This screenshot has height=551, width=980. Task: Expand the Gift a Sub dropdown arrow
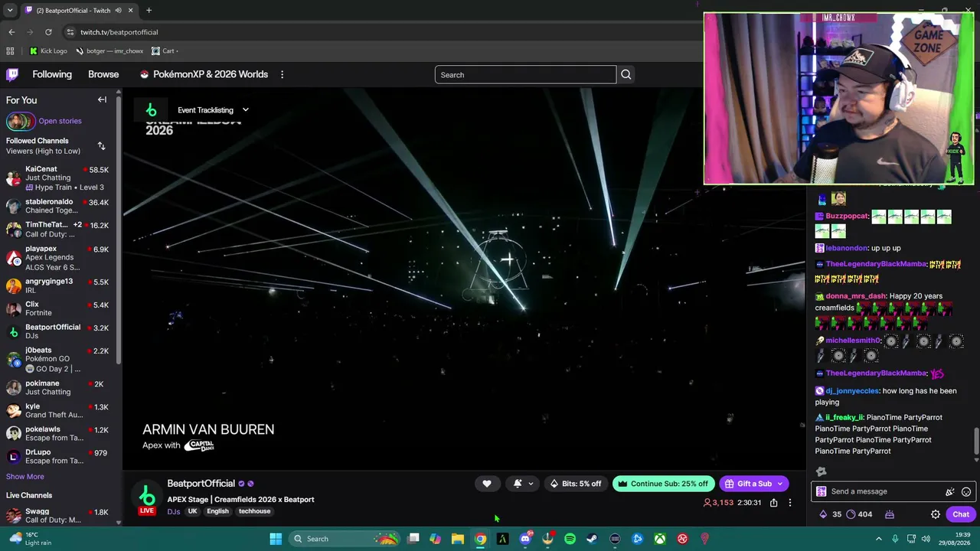click(x=780, y=484)
